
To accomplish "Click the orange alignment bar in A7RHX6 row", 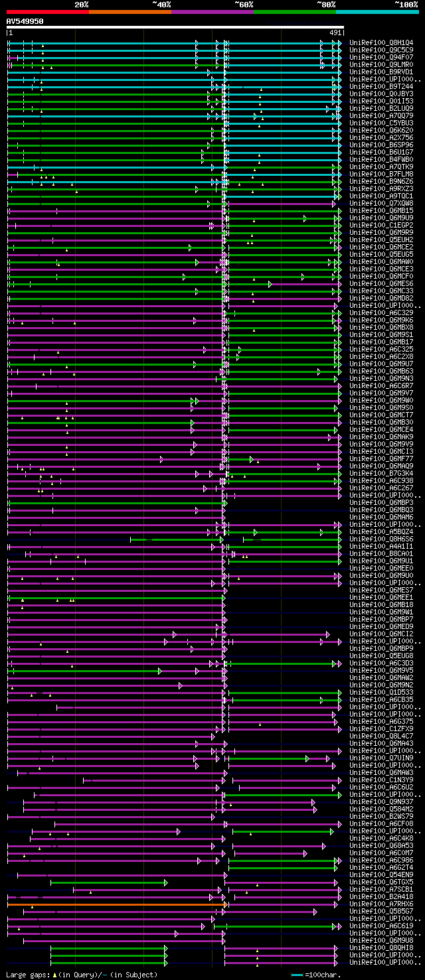I will 117,904.
